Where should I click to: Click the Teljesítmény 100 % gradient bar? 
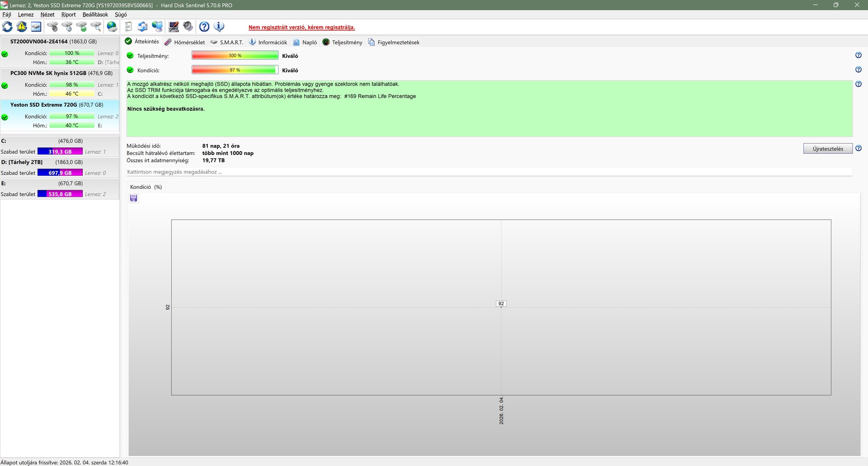tap(235, 55)
